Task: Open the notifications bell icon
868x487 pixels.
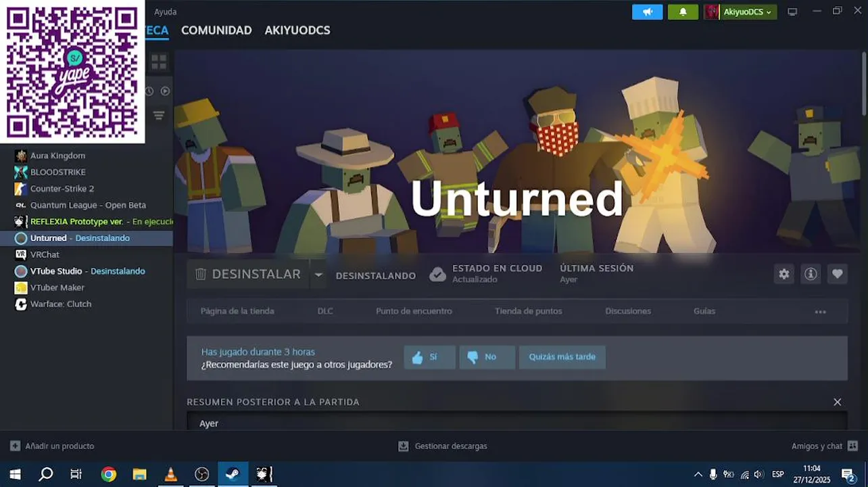Action: [x=683, y=12]
